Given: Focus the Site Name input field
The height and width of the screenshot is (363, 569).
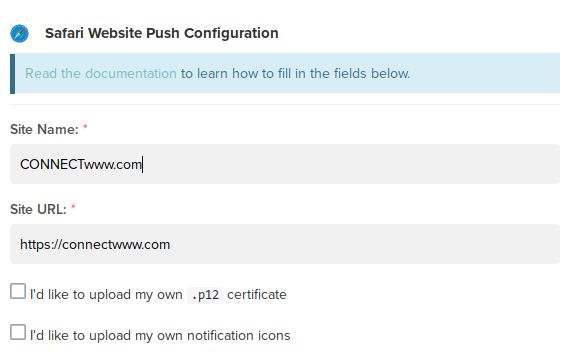Looking at the screenshot, I should (x=284, y=164).
